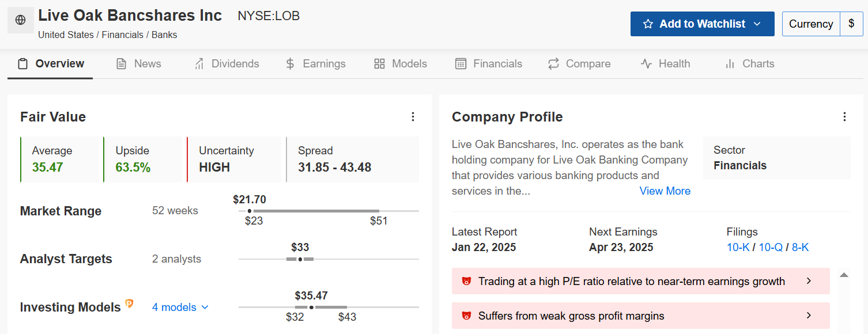Click the Spread 31.85 - 43.48 card
The width and height of the screenshot is (868, 334).
click(353, 160)
